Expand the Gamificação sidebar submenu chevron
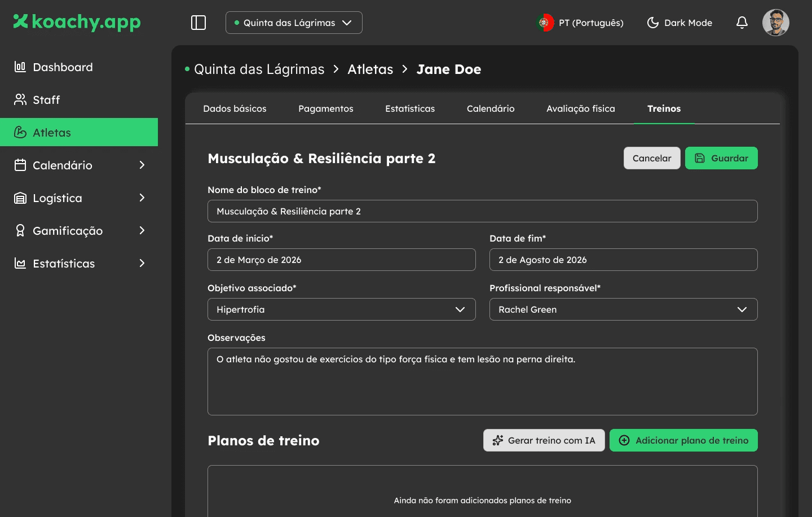The width and height of the screenshot is (812, 517). (x=142, y=231)
